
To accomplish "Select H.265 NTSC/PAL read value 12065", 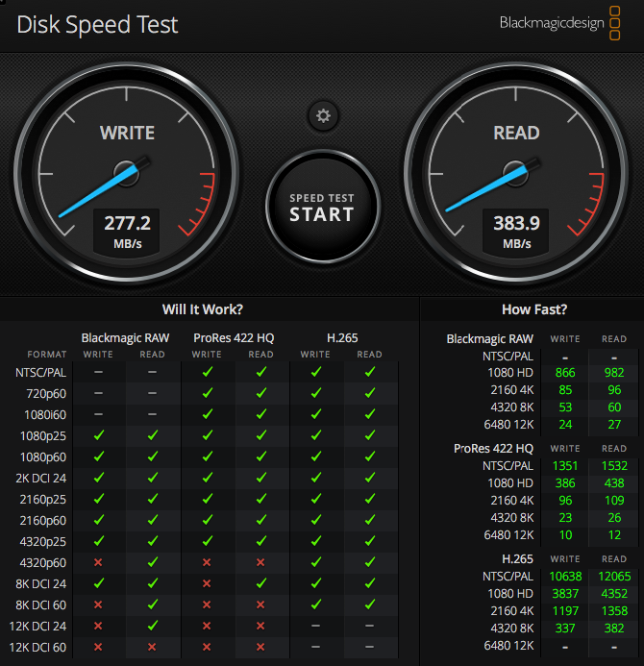I will pos(614,577).
